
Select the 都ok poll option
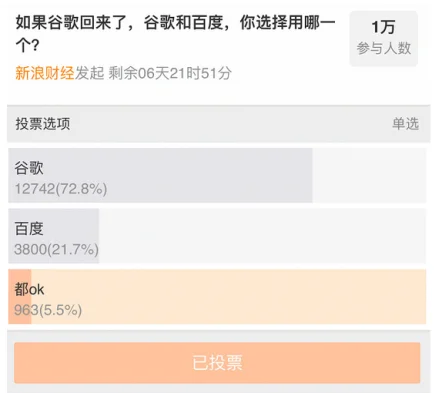tap(217, 297)
